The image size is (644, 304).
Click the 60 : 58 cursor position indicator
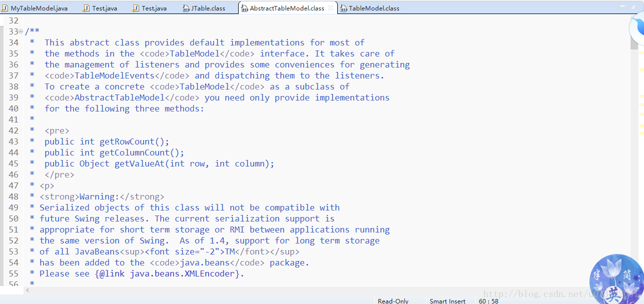(x=488, y=301)
